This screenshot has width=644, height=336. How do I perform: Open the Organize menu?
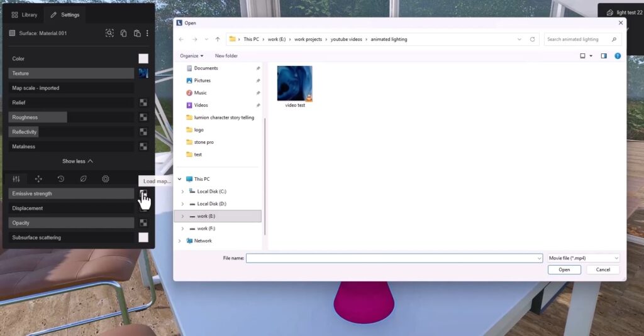pos(191,56)
